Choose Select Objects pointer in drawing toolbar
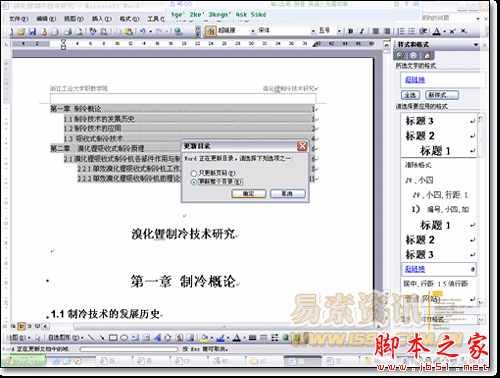The image size is (500, 378). point(38,338)
